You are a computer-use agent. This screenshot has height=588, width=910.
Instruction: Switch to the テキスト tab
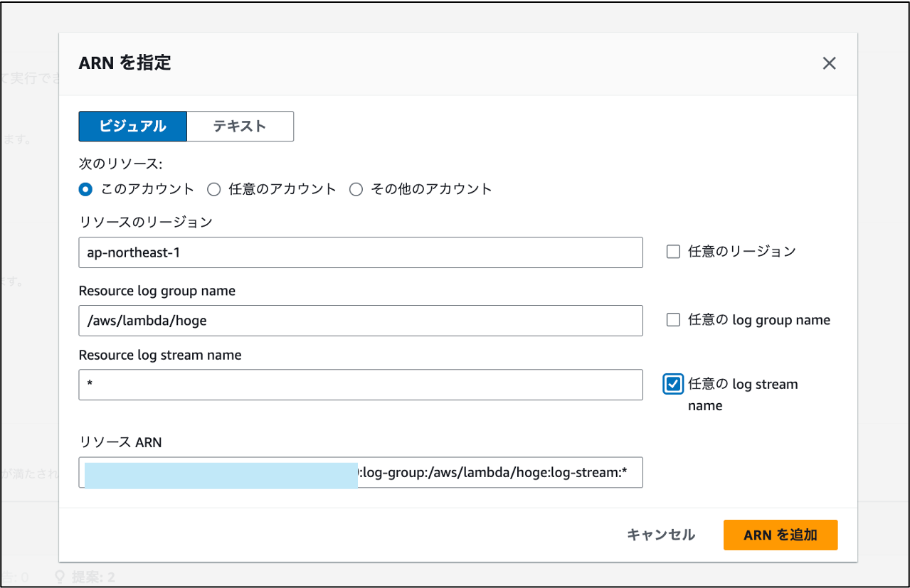pos(239,126)
